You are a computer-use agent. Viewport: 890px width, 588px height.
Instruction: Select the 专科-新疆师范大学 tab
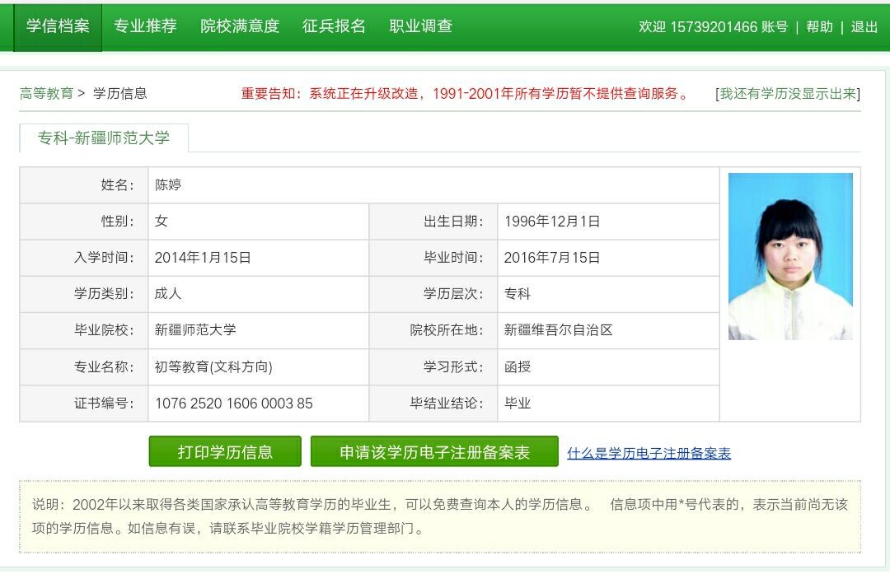pos(104,138)
